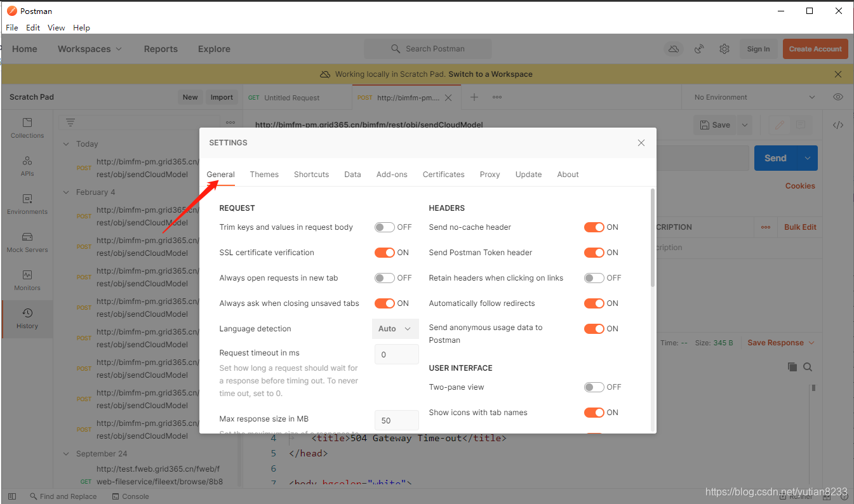The height and width of the screenshot is (504, 854).
Task: Switch to the Themes settings tab
Action: click(x=264, y=175)
